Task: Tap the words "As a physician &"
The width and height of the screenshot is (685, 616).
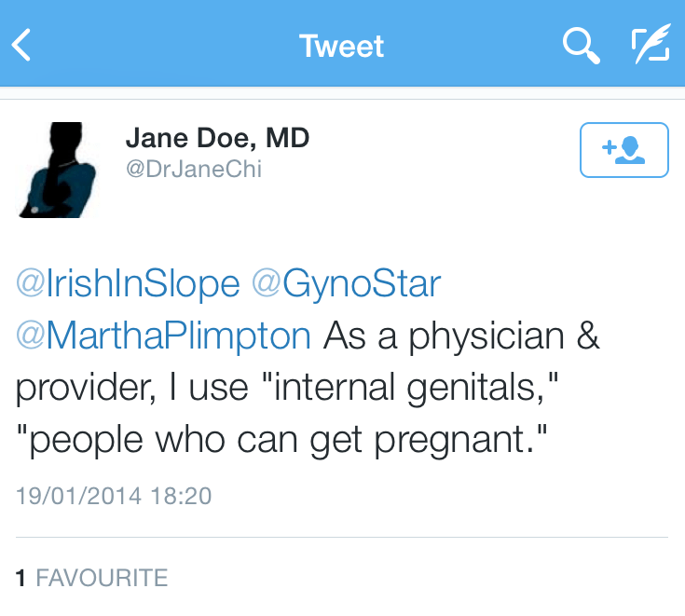Action: tap(461, 336)
